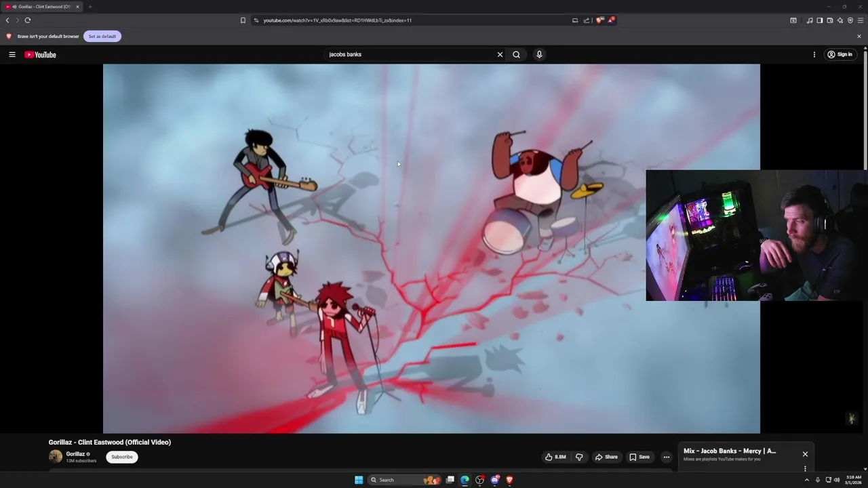The height and width of the screenshot is (488, 868).
Task: Open Gorillaz channel avatar
Action: [56, 457]
